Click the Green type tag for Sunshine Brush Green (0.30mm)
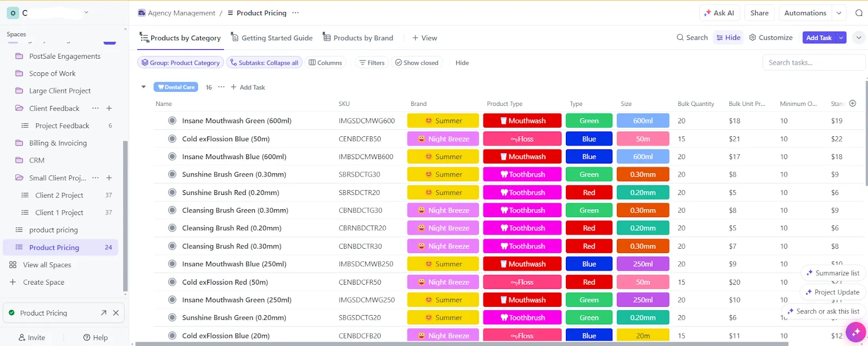 click(589, 174)
